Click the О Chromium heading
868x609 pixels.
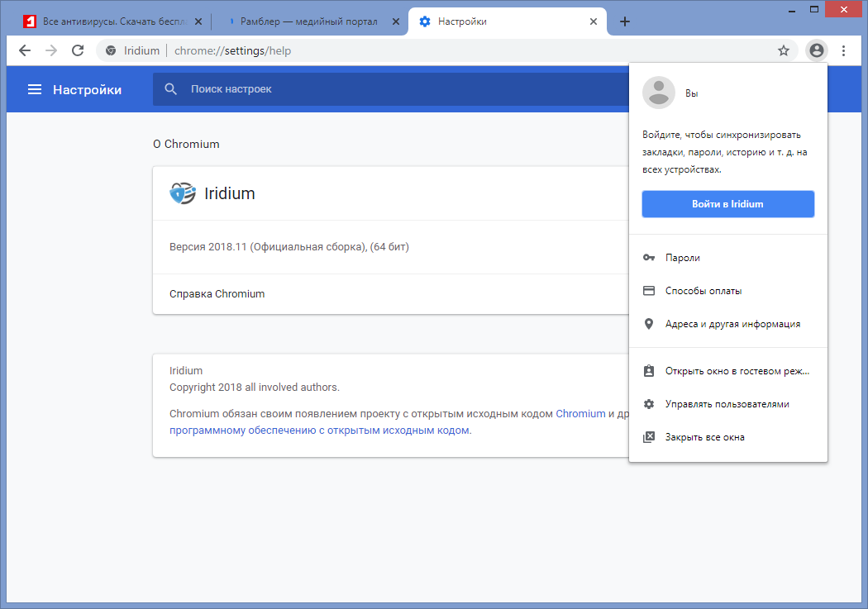[186, 145]
